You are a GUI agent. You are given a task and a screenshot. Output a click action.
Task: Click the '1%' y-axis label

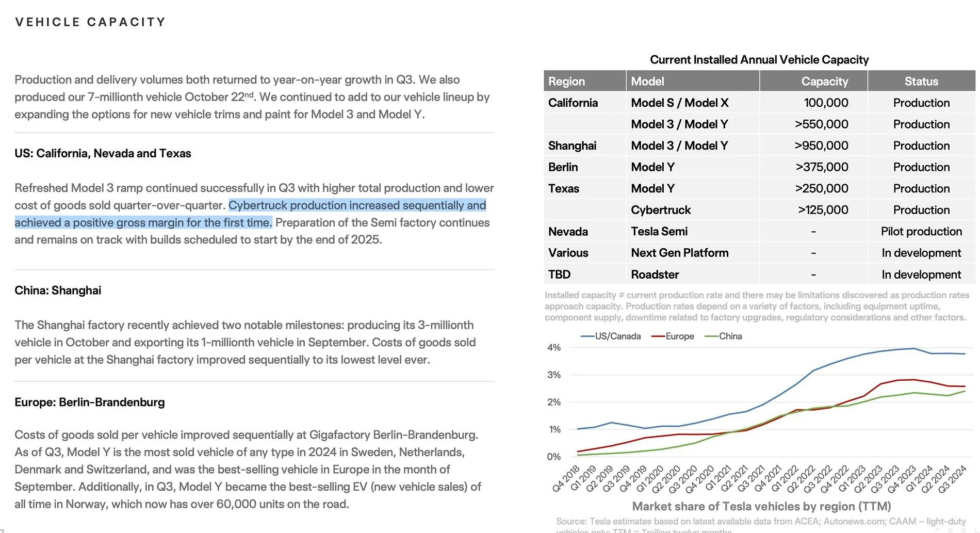554,430
